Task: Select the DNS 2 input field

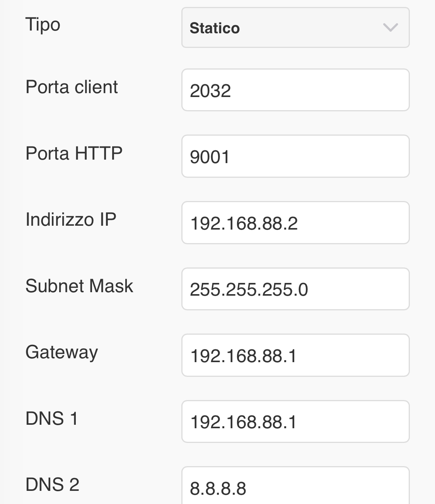Action: tap(295, 487)
